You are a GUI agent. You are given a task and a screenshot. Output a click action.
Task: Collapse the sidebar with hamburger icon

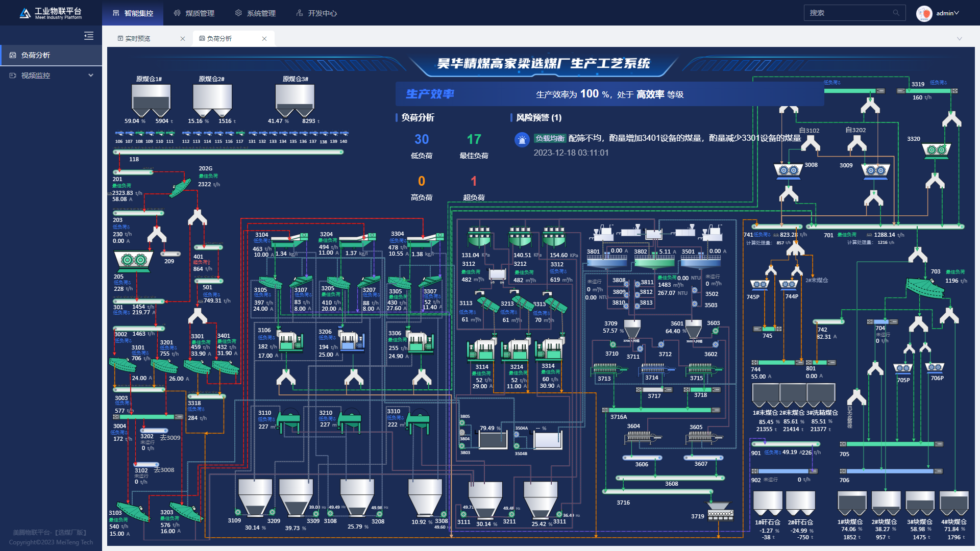(x=89, y=36)
